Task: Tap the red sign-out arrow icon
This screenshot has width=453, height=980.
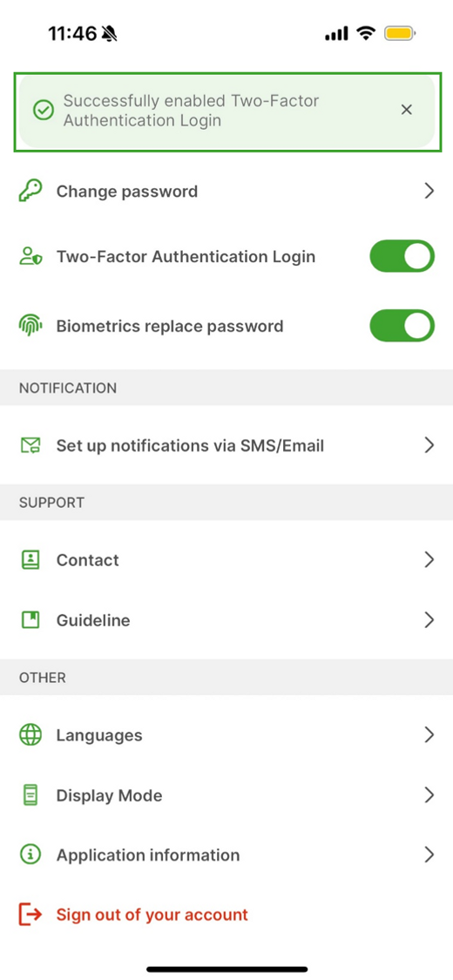Action: pos(30,915)
